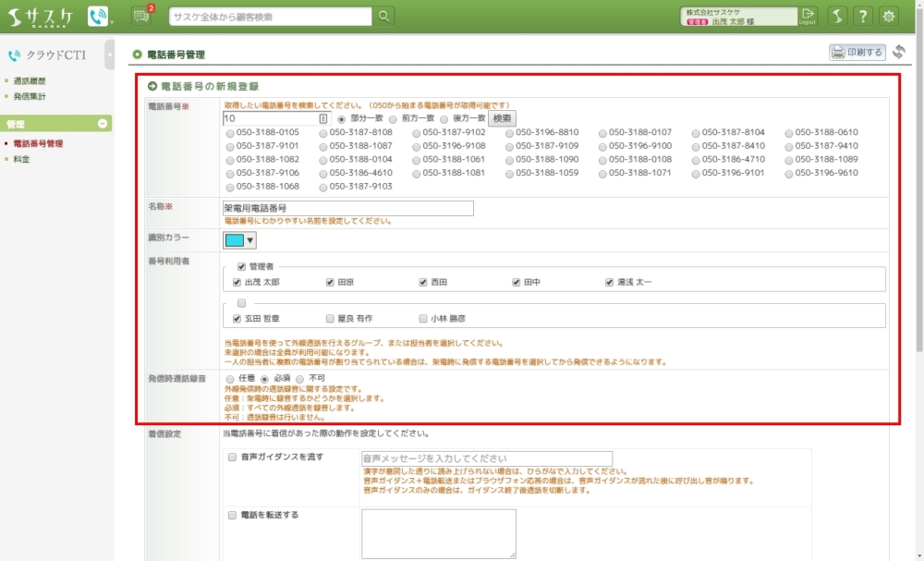
Task: Uncheck the 管理者 group checkbox
Action: tap(241, 266)
